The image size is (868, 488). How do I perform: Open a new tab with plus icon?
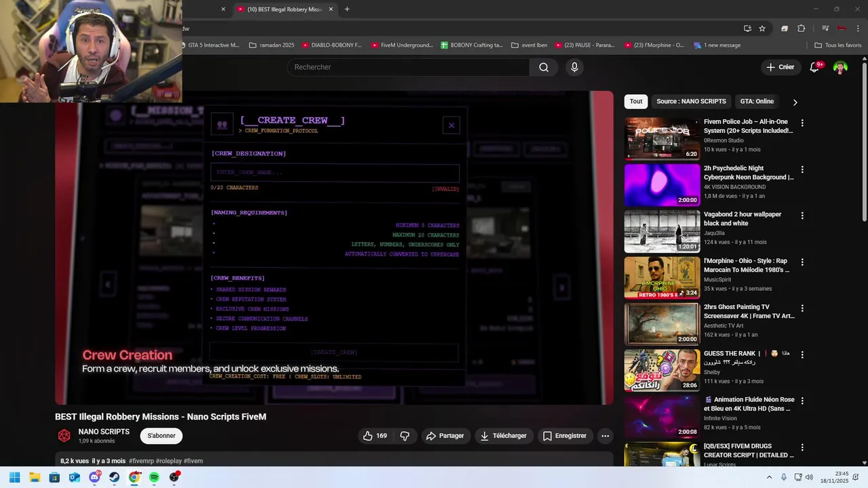click(347, 9)
